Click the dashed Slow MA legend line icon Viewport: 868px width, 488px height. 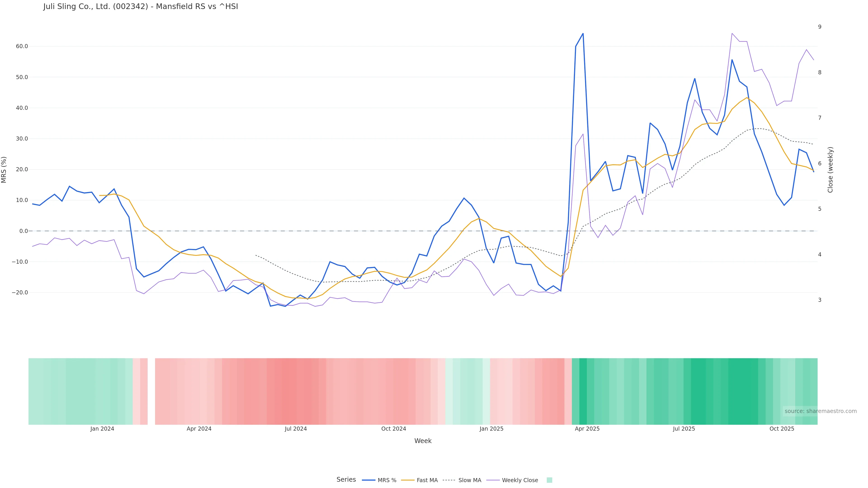click(x=449, y=480)
